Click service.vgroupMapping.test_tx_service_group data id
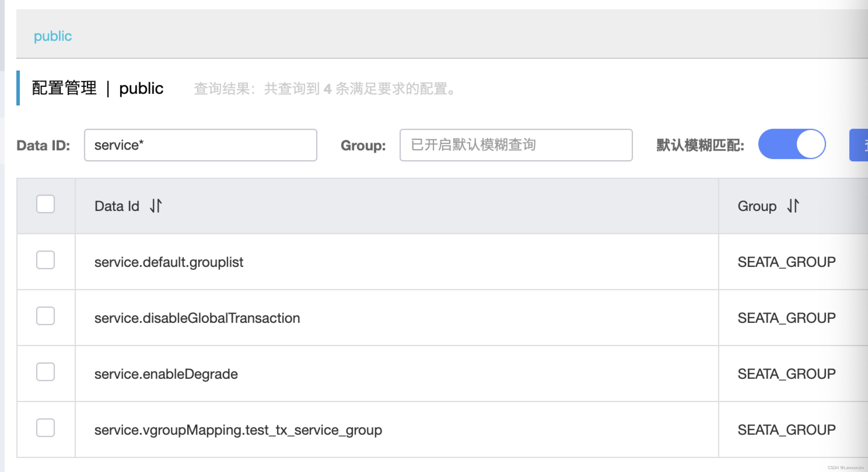The image size is (868, 472). 238,430
